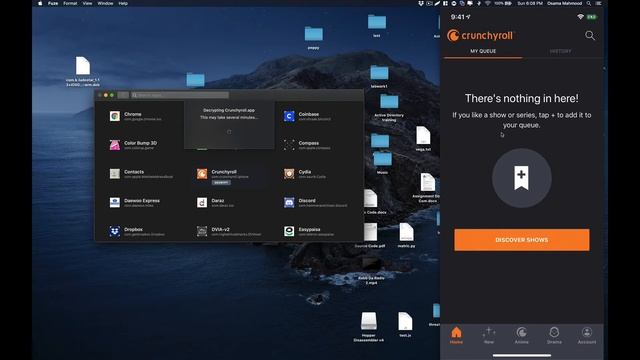This screenshot has height=360, width=640.
Task: Open Account in the bottom bar
Action: click(x=587, y=336)
